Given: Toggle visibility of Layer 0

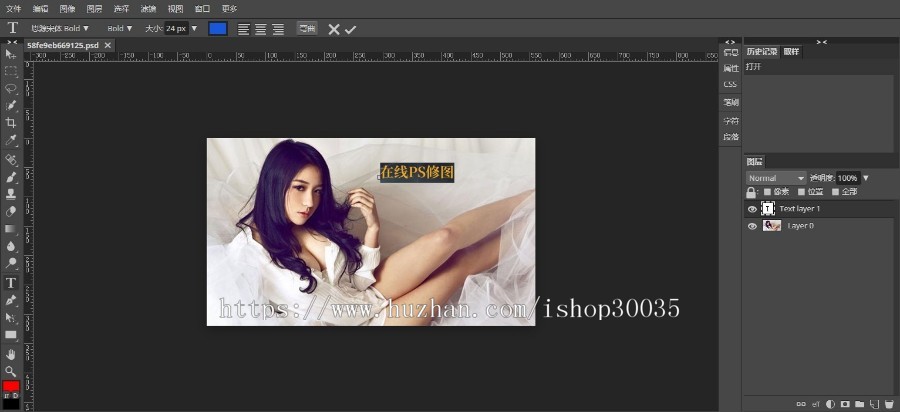Looking at the screenshot, I should 752,226.
